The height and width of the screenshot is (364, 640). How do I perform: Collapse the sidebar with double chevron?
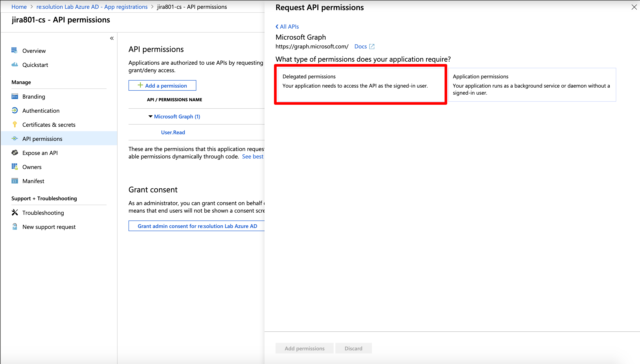(112, 38)
